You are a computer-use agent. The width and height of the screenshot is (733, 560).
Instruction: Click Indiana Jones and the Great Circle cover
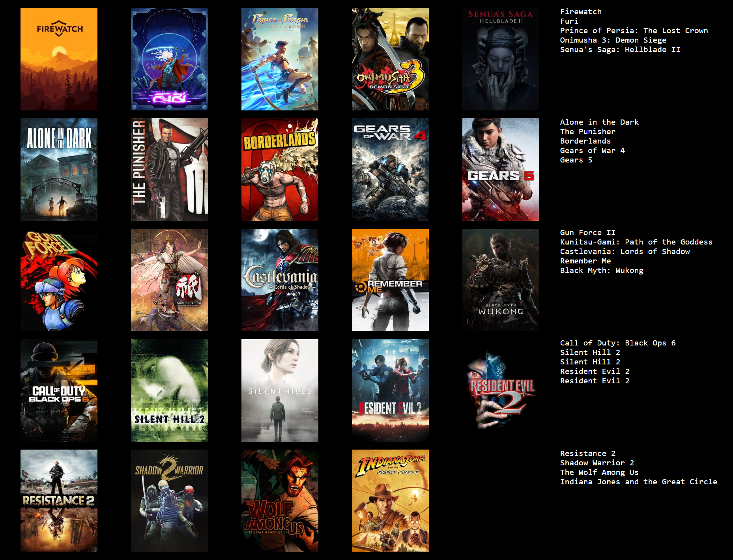tap(390, 501)
